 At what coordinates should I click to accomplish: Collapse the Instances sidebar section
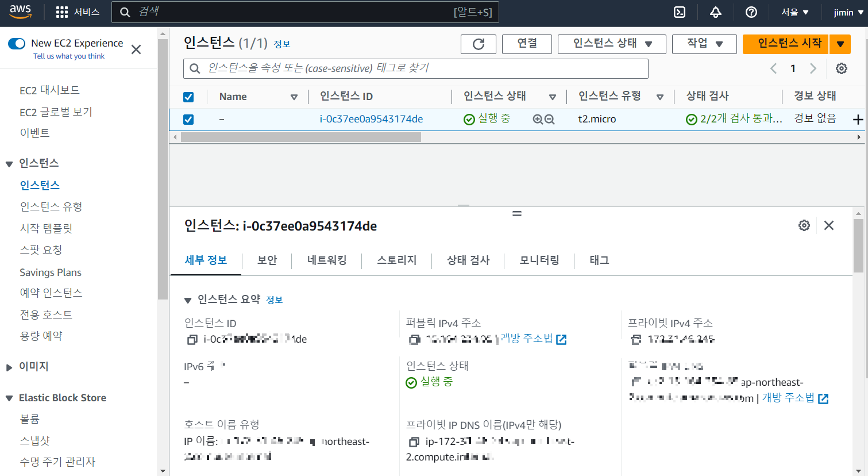[9, 164]
